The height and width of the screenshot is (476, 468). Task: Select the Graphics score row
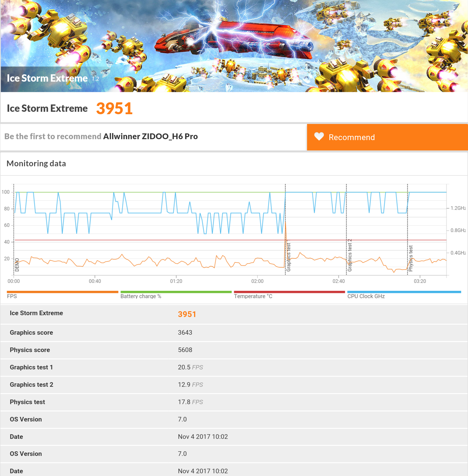pyautogui.click(x=234, y=333)
